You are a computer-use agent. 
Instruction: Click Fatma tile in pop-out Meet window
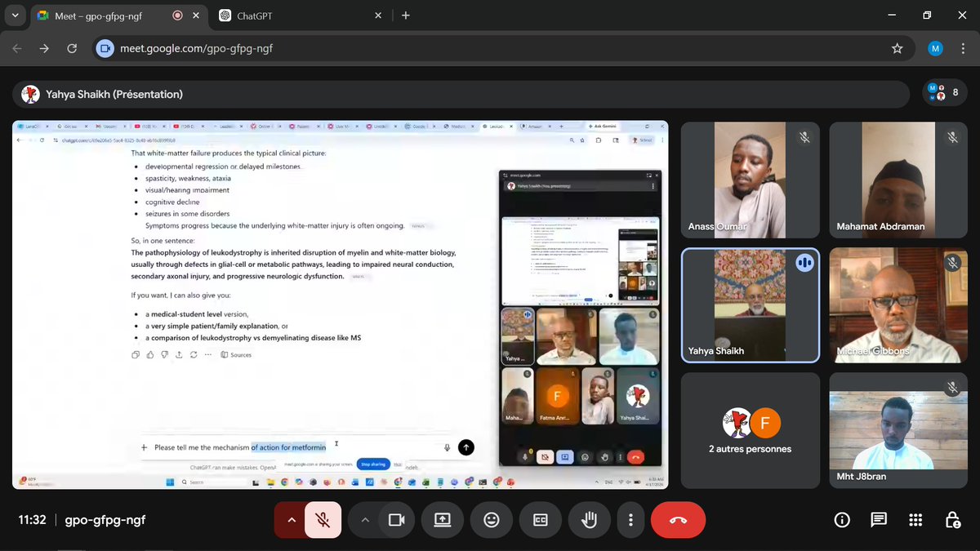(x=556, y=396)
